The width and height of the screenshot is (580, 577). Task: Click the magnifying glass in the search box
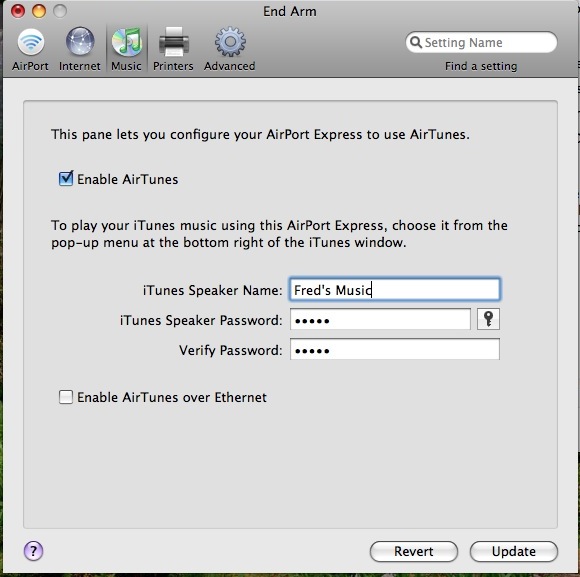point(416,42)
